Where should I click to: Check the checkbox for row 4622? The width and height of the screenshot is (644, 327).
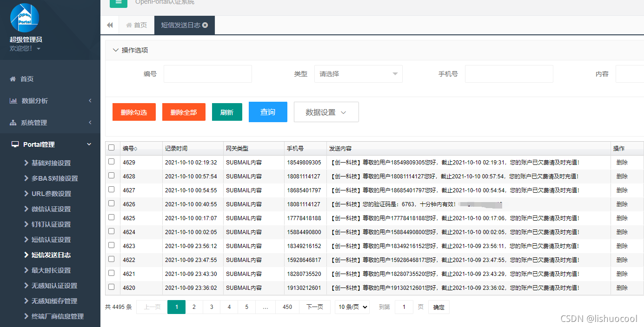(111, 259)
